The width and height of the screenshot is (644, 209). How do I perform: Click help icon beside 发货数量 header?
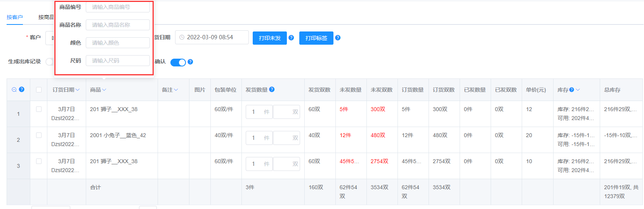tap(272, 89)
